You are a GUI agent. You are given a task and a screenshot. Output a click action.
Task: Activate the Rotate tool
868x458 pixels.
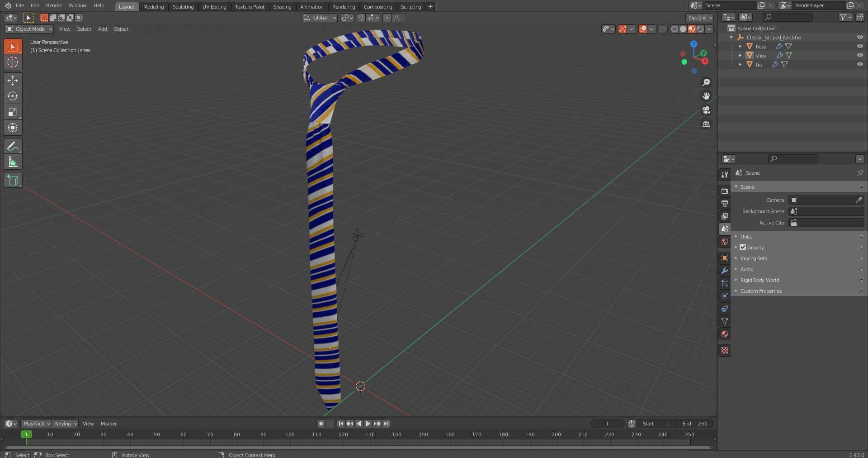pyautogui.click(x=13, y=96)
